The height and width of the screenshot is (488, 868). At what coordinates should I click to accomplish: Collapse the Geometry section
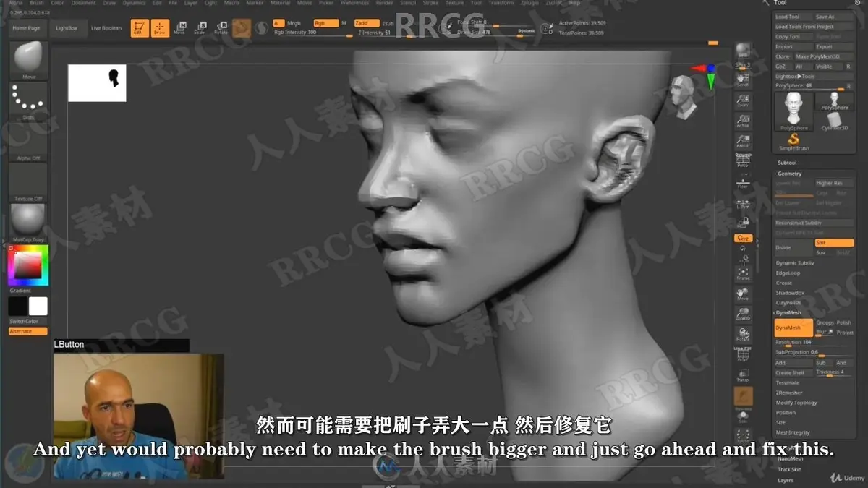tap(790, 174)
